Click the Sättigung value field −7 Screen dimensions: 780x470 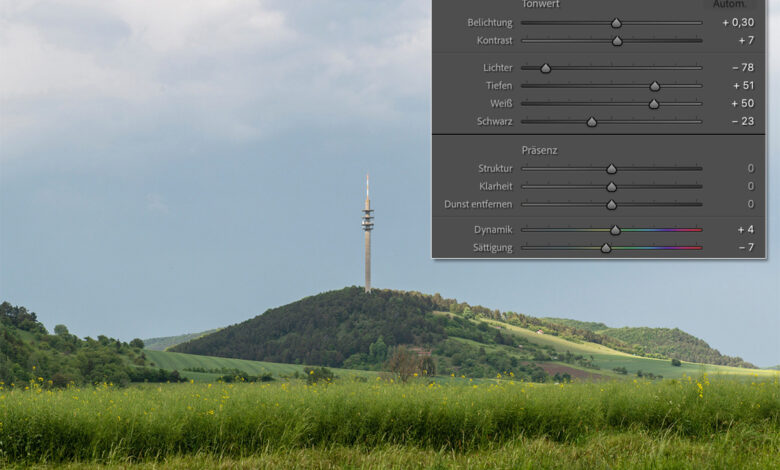[x=746, y=248]
